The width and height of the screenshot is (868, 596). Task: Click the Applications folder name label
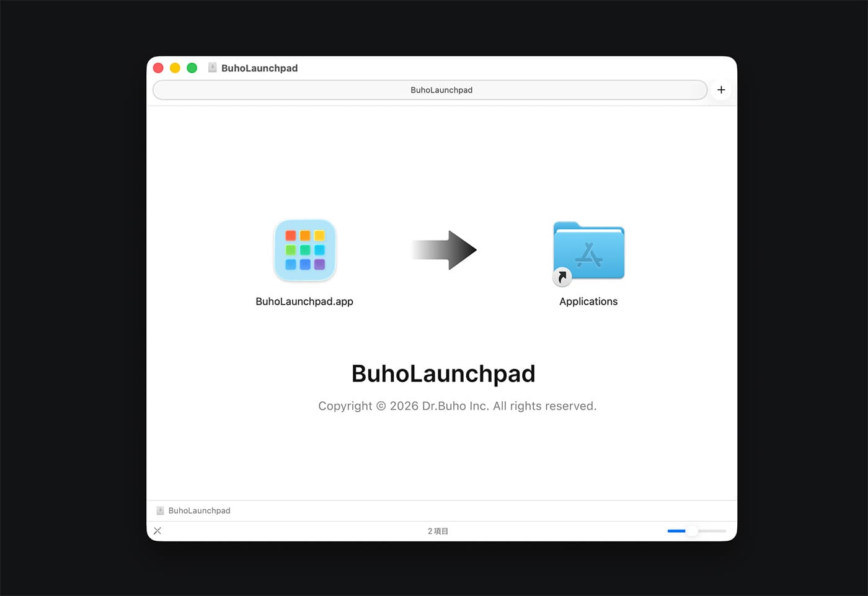pos(588,301)
